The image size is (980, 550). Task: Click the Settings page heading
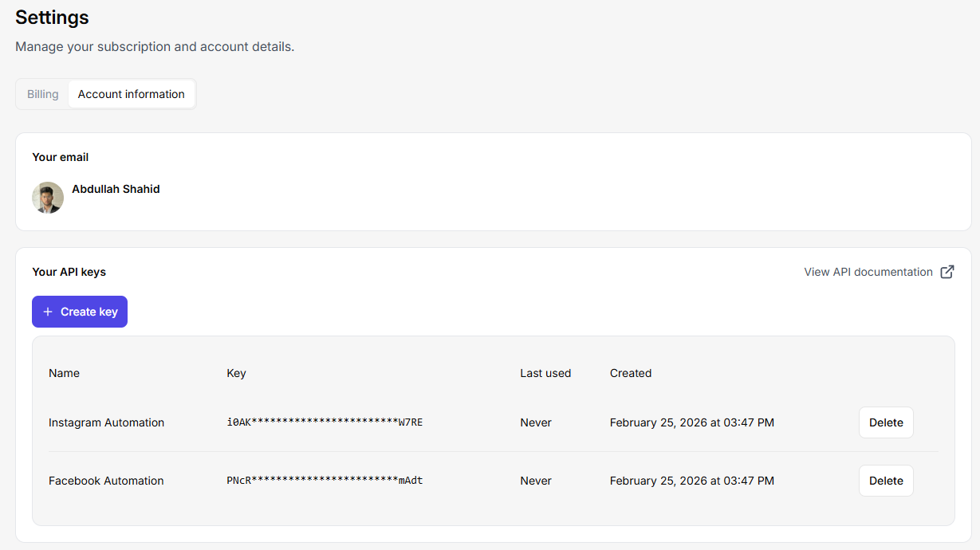coord(51,17)
